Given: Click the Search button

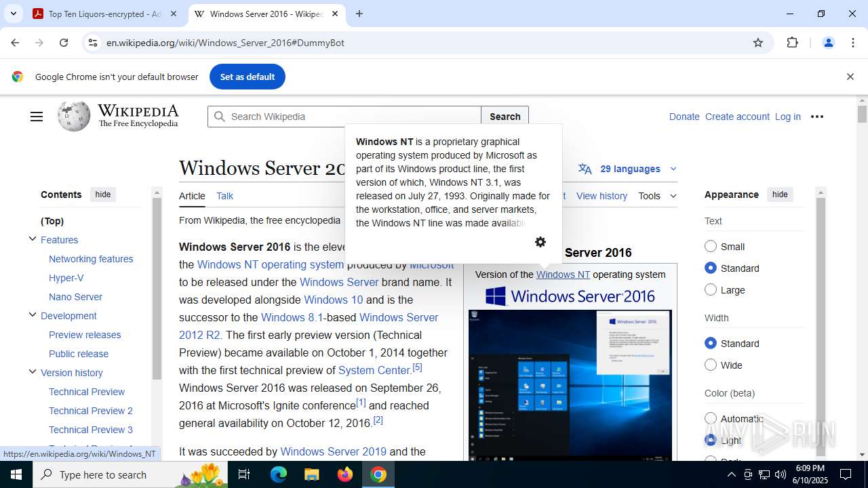Looking at the screenshot, I should point(505,117).
